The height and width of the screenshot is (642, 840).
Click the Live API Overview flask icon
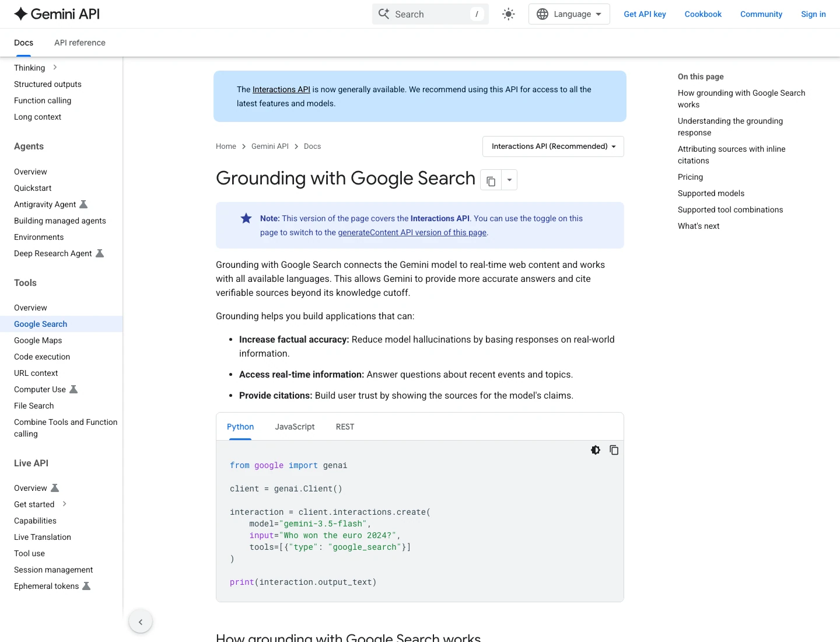pyautogui.click(x=55, y=488)
